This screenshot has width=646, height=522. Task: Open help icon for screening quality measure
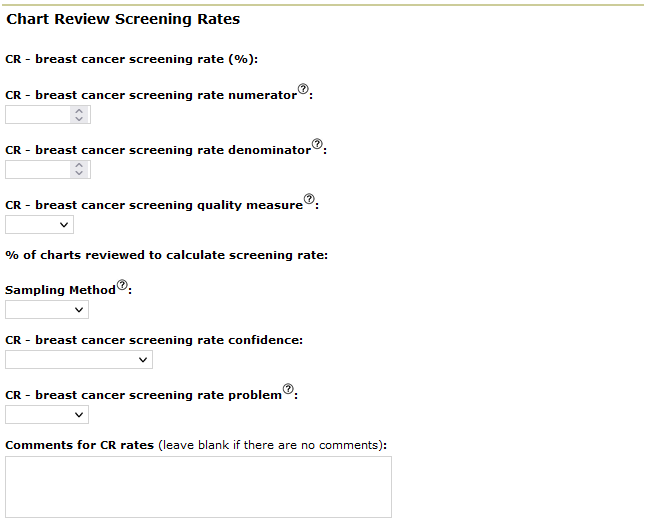click(x=309, y=200)
